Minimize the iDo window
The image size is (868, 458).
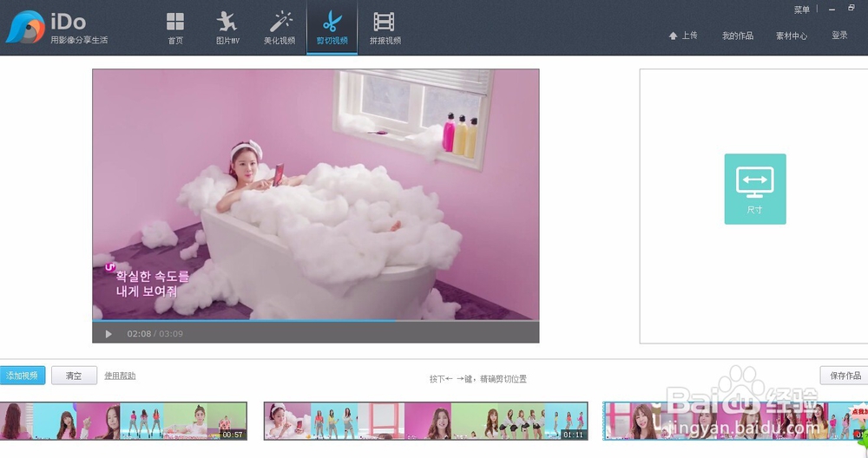coord(832,10)
